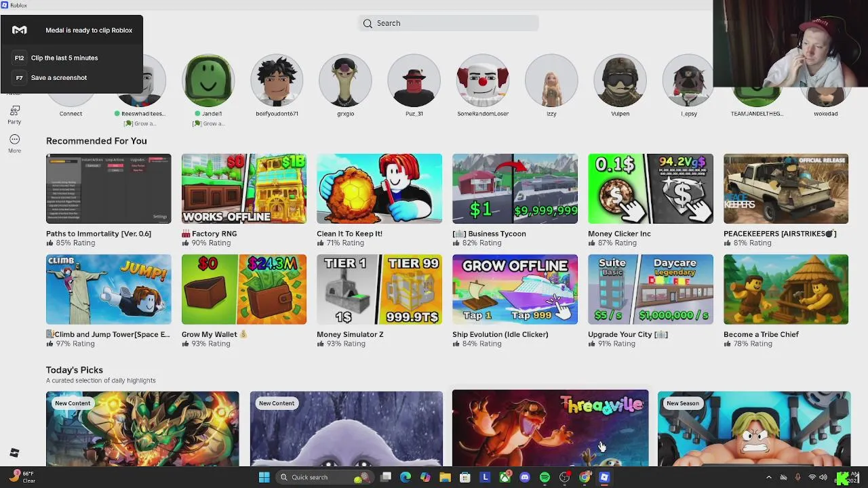868x488 pixels.
Task: Open File Explorer from taskbar
Action: click(x=445, y=477)
